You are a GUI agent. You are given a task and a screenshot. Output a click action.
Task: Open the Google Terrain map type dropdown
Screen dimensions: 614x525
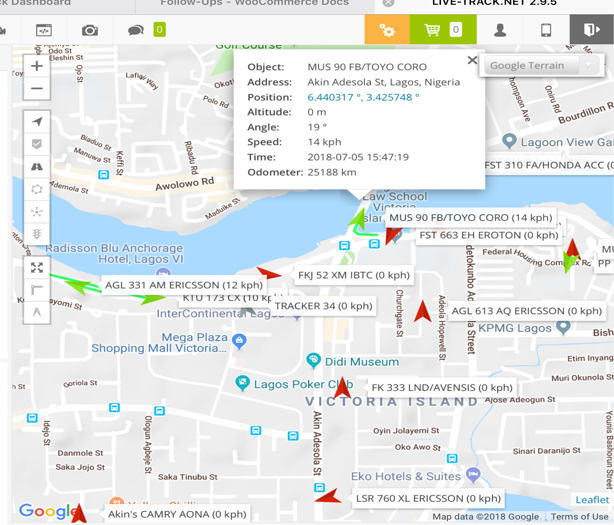pyautogui.click(x=541, y=66)
